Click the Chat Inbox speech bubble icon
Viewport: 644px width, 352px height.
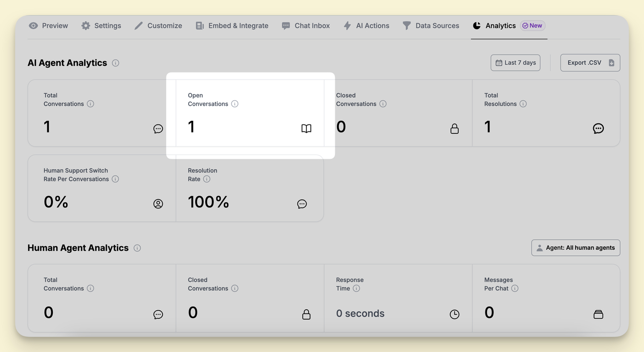286,26
